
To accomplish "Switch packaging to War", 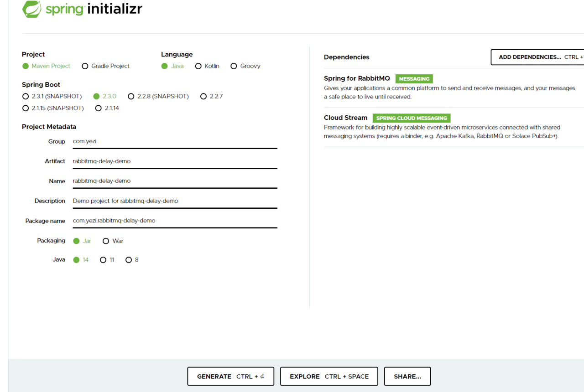I will click(106, 241).
